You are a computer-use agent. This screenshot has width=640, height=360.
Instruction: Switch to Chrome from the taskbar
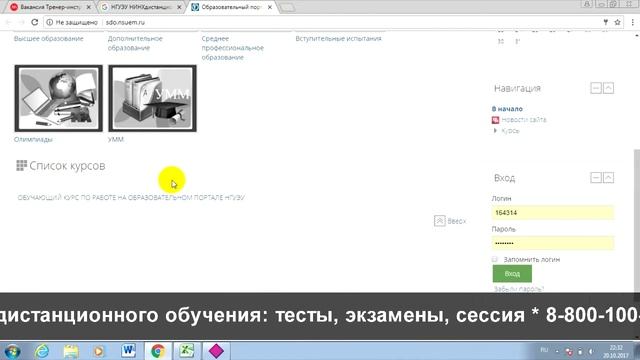tap(158, 351)
